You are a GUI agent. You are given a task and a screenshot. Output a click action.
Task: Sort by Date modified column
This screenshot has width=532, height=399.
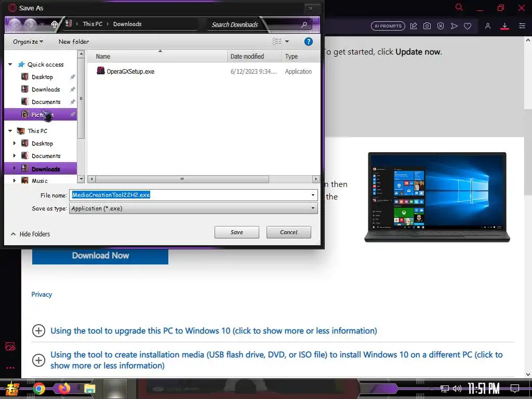tap(254, 56)
